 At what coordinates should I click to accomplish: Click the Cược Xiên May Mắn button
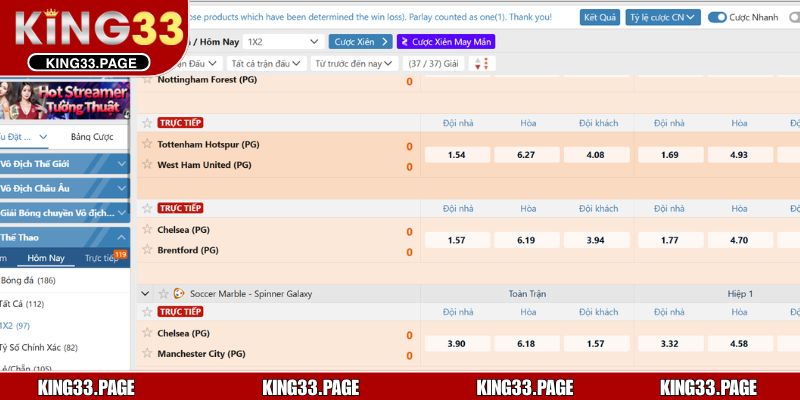tap(446, 42)
